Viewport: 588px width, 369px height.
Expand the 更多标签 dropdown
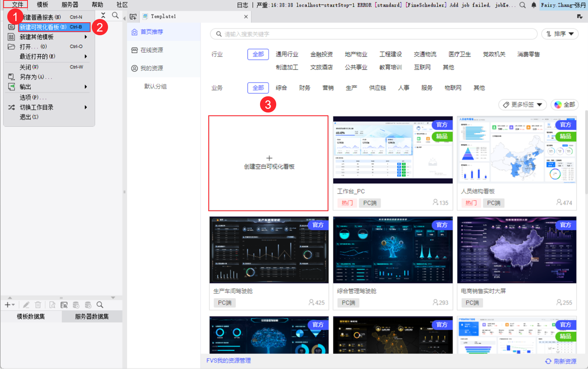[x=522, y=105]
